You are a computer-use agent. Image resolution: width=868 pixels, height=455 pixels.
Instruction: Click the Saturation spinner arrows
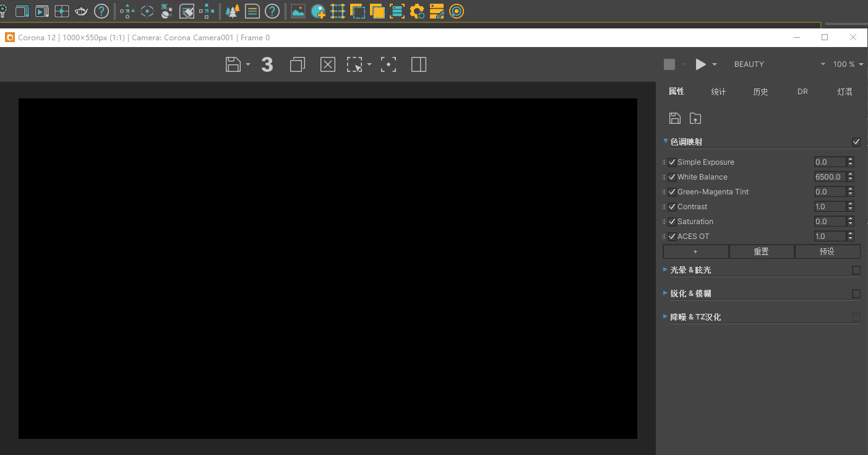click(x=851, y=222)
